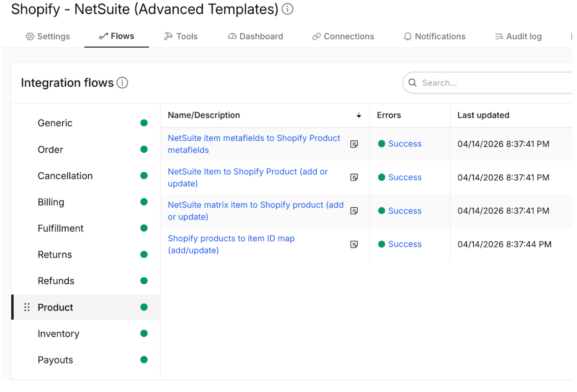Go to the Dashboard tab
The image size is (577, 392).
coord(255,36)
